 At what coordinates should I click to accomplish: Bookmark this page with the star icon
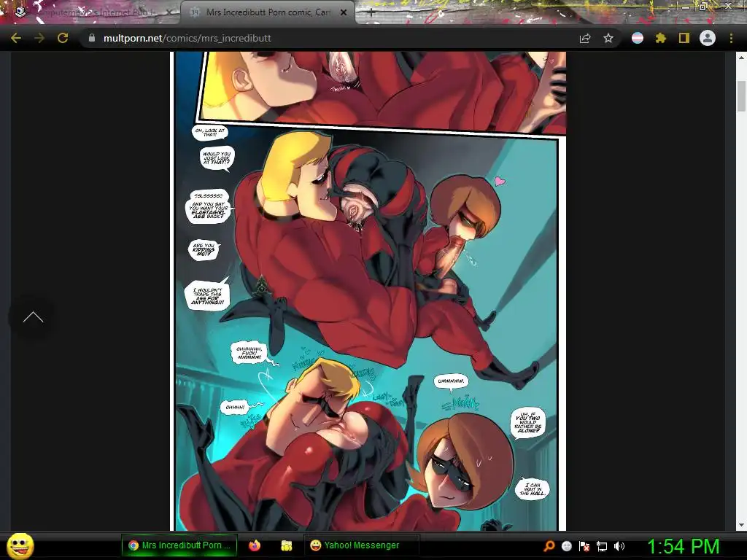(608, 38)
